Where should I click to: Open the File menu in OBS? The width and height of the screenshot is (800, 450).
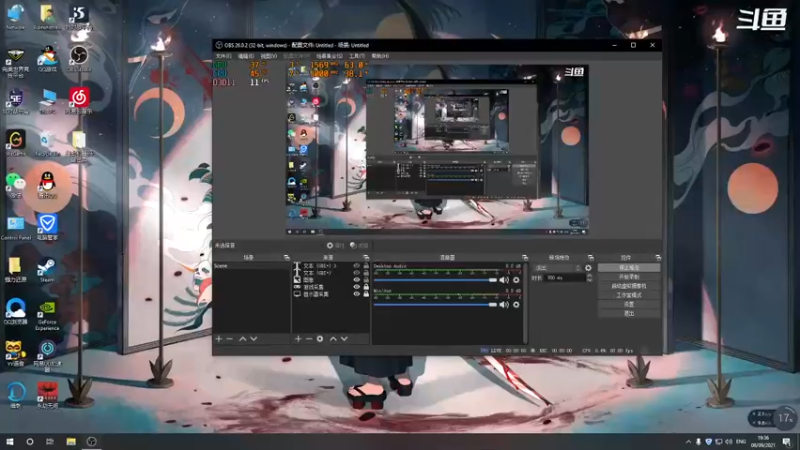[223, 56]
